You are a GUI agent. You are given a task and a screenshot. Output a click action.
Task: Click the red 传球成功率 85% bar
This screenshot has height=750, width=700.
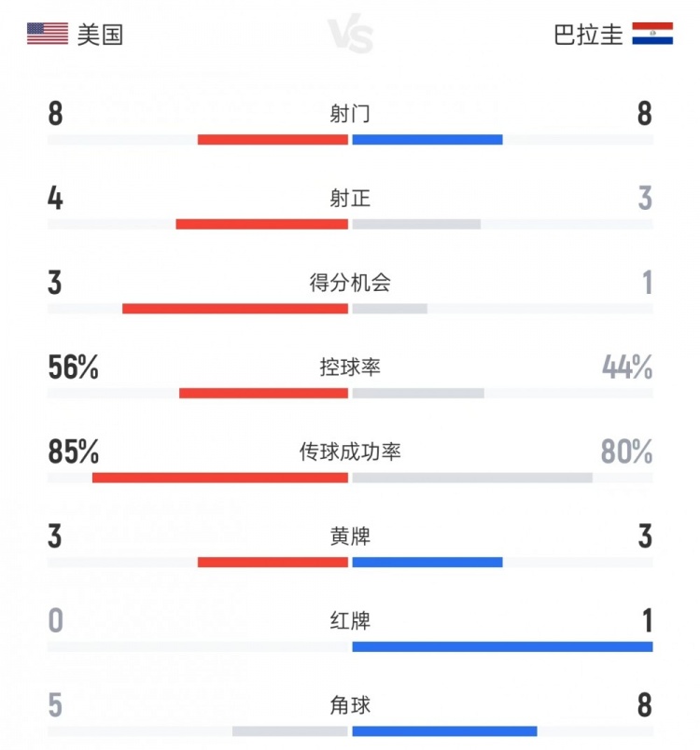click(220, 478)
